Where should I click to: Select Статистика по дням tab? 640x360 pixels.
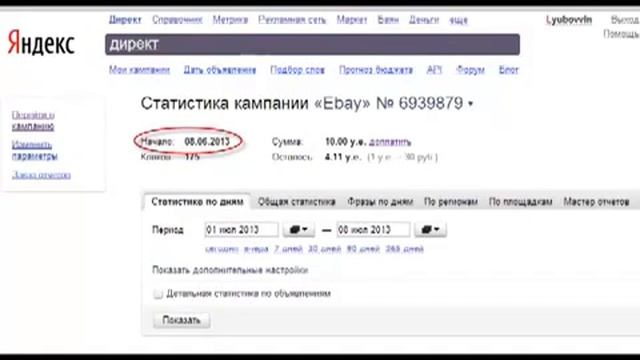click(x=198, y=202)
